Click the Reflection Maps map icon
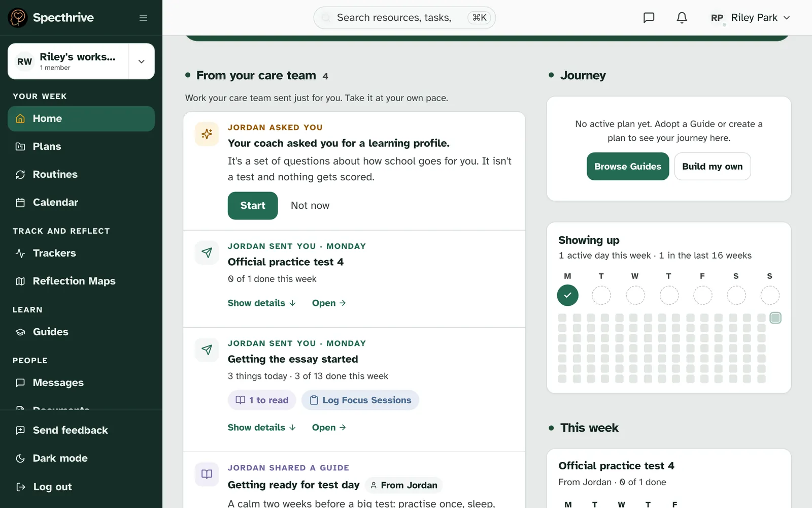 (20, 281)
